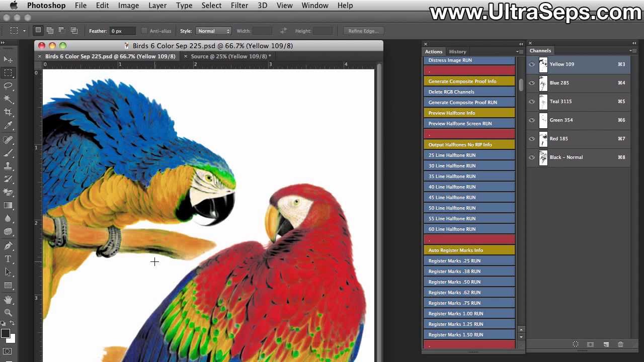
Task: Select the Gradient tool
Action: pyautogui.click(x=8, y=205)
